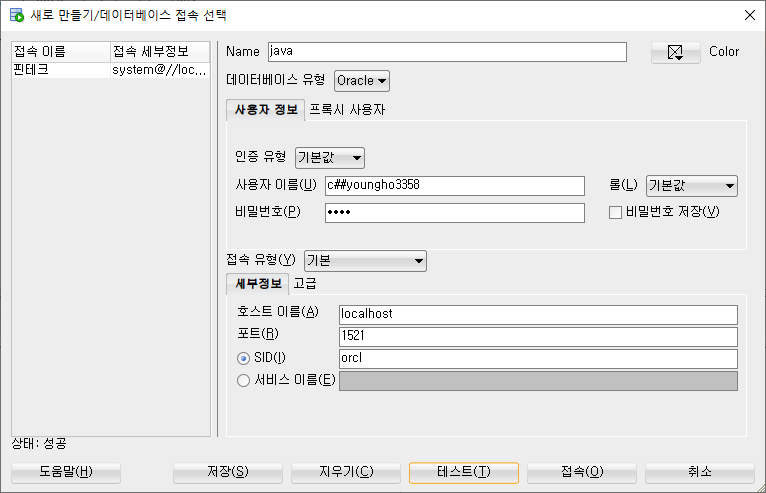Screen dimensions: 766x493
Task: Click the SID field showing orcl
Action: (538, 359)
